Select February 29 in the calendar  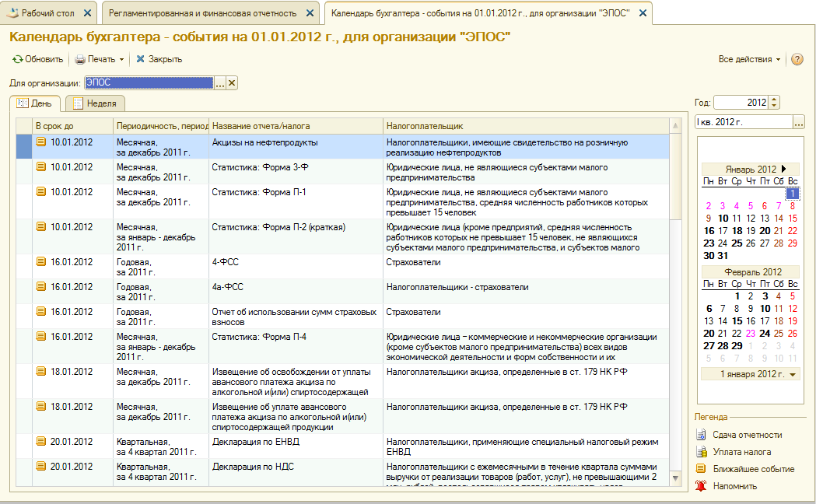point(737,346)
